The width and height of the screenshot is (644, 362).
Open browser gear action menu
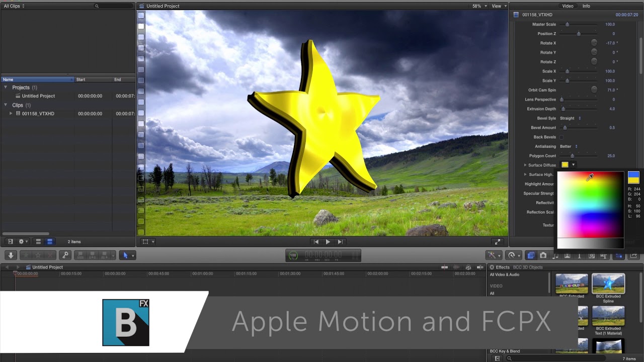[23, 242]
